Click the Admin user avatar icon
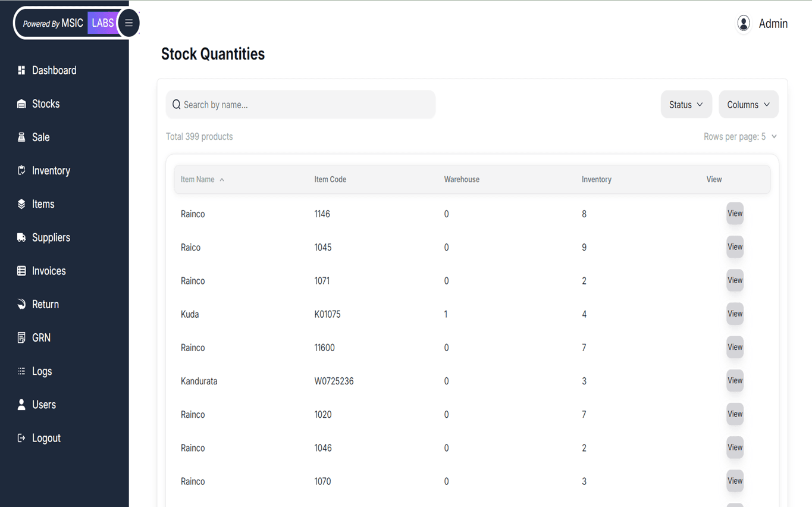812x507 pixels. (x=744, y=23)
